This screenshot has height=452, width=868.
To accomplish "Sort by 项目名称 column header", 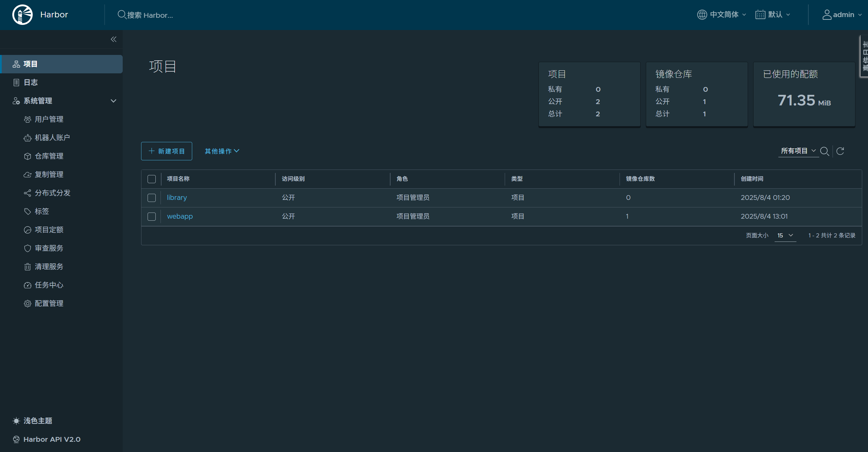I will click(x=178, y=179).
